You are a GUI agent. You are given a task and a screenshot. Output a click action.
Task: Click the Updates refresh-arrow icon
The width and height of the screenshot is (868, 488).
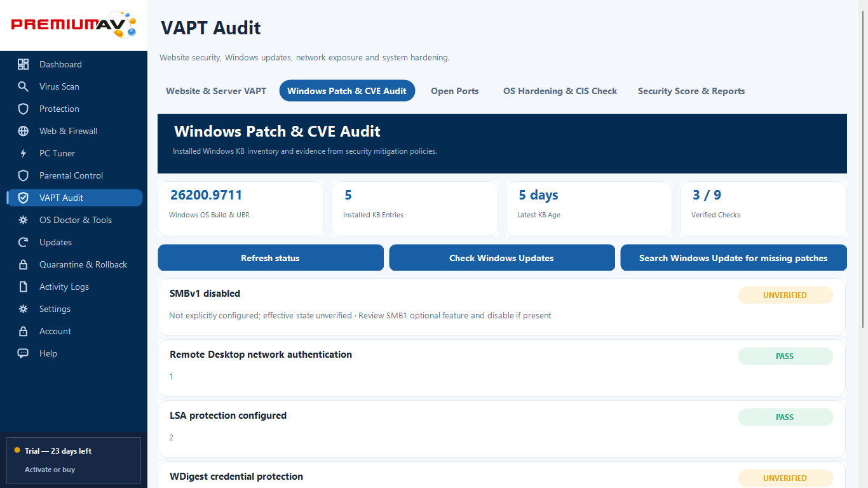24,242
